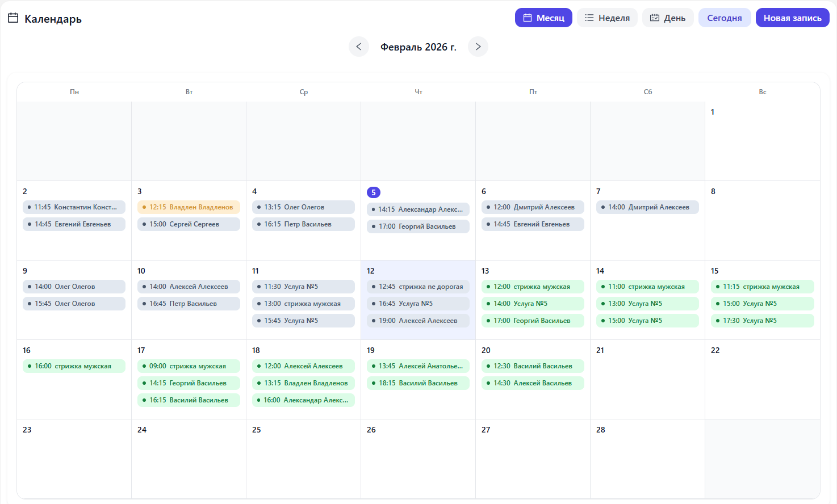The height and width of the screenshot is (504, 837).
Task: Switch to Неделя view
Action: pos(607,18)
